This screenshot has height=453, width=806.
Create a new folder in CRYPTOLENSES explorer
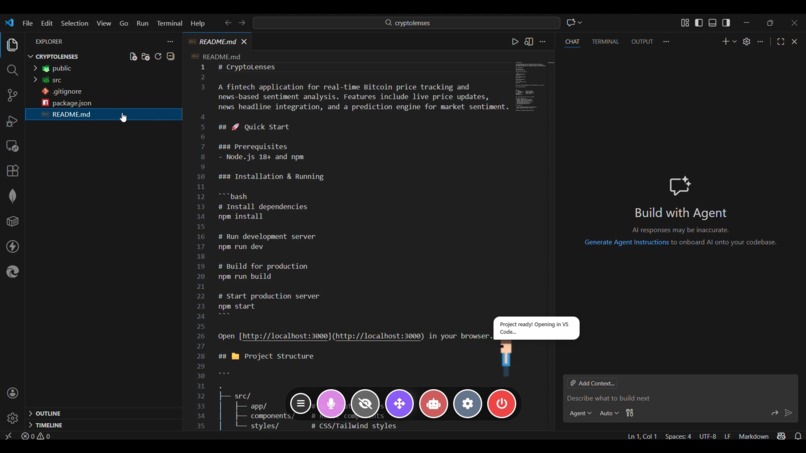[145, 57]
